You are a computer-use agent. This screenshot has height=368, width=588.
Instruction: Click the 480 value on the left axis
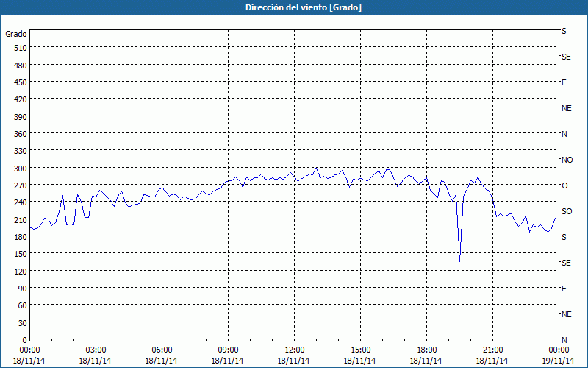21,66
